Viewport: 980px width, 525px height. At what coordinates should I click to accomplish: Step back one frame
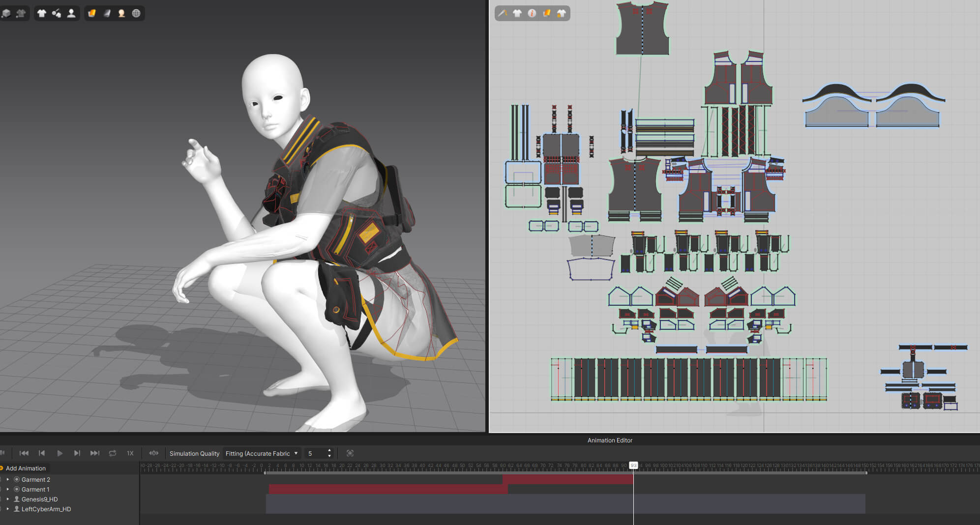point(42,453)
